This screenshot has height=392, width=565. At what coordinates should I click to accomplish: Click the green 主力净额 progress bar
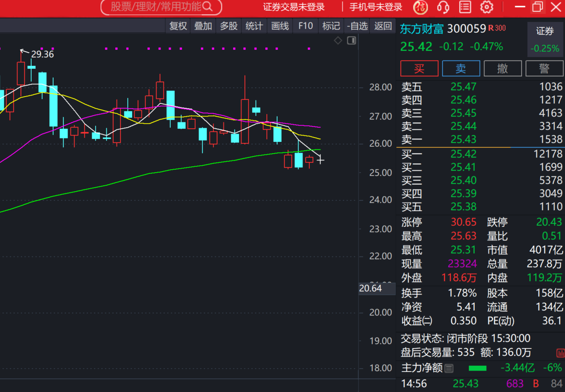point(478,368)
